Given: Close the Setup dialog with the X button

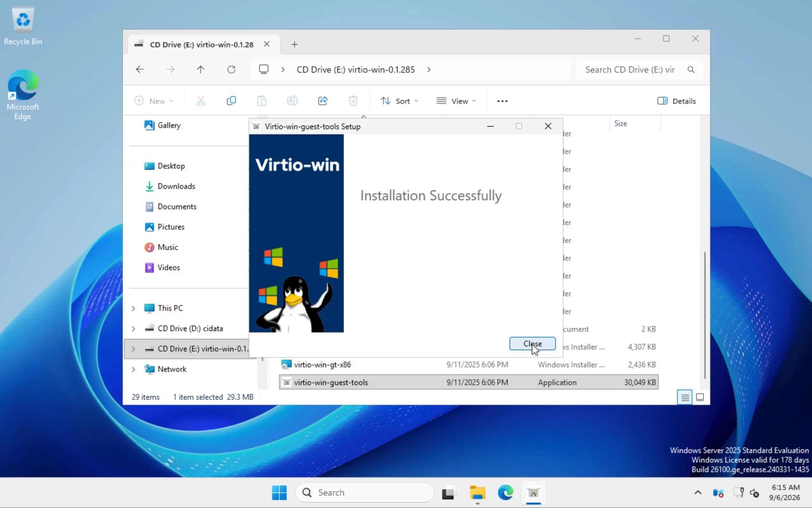Looking at the screenshot, I should tap(548, 126).
